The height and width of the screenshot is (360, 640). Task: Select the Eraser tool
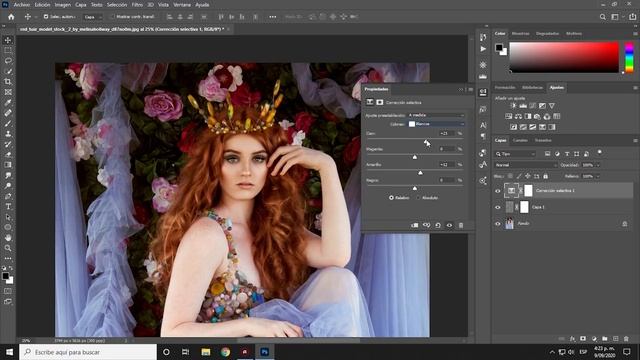click(8, 155)
